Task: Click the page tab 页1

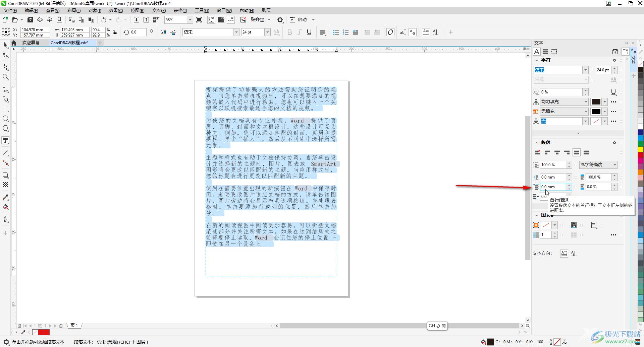Action: [74, 326]
